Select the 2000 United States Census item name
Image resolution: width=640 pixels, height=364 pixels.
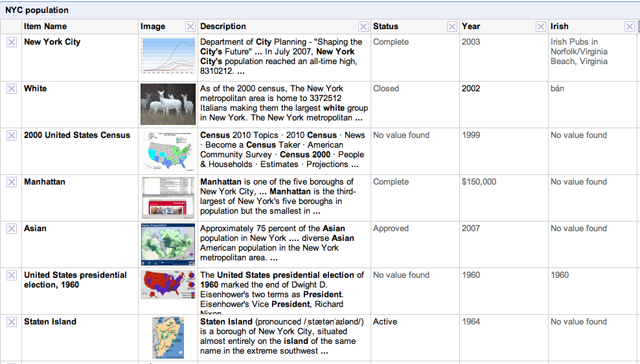pyautogui.click(x=77, y=135)
